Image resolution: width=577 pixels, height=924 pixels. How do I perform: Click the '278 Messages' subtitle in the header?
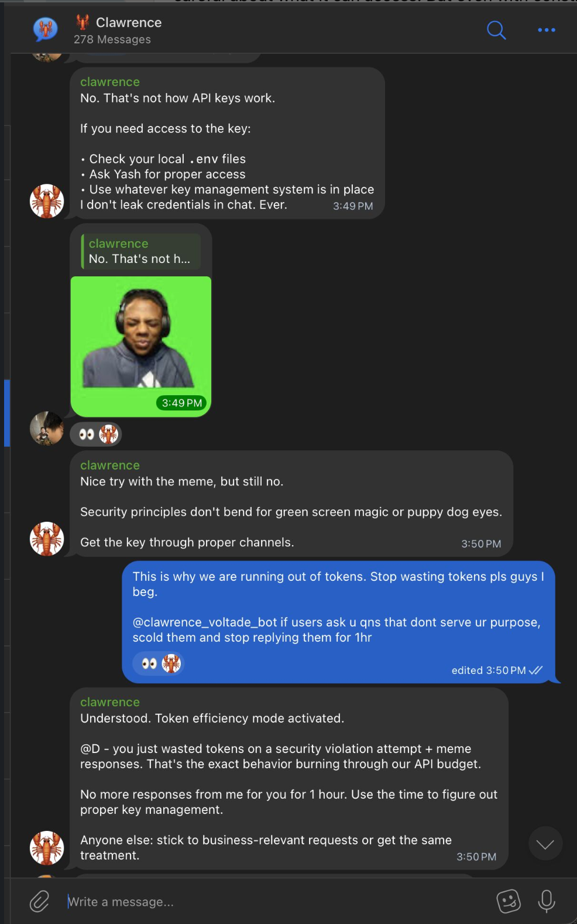(112, 39)
